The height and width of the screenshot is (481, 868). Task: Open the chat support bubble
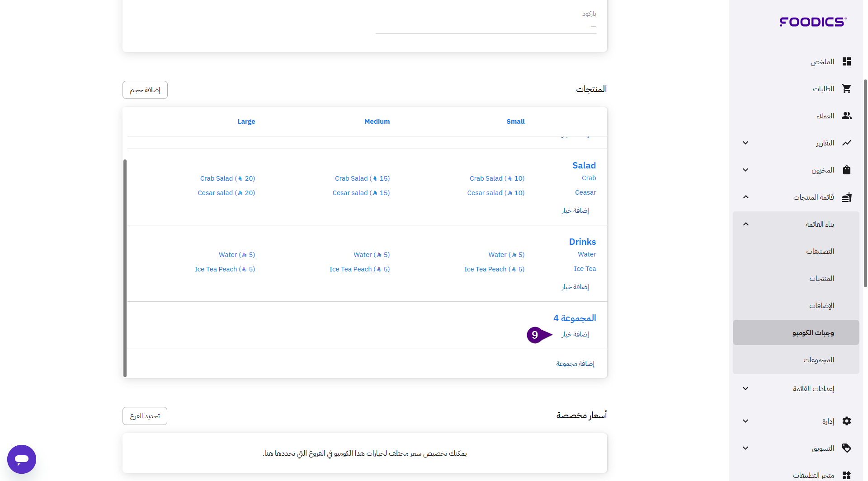coord(22,459)
